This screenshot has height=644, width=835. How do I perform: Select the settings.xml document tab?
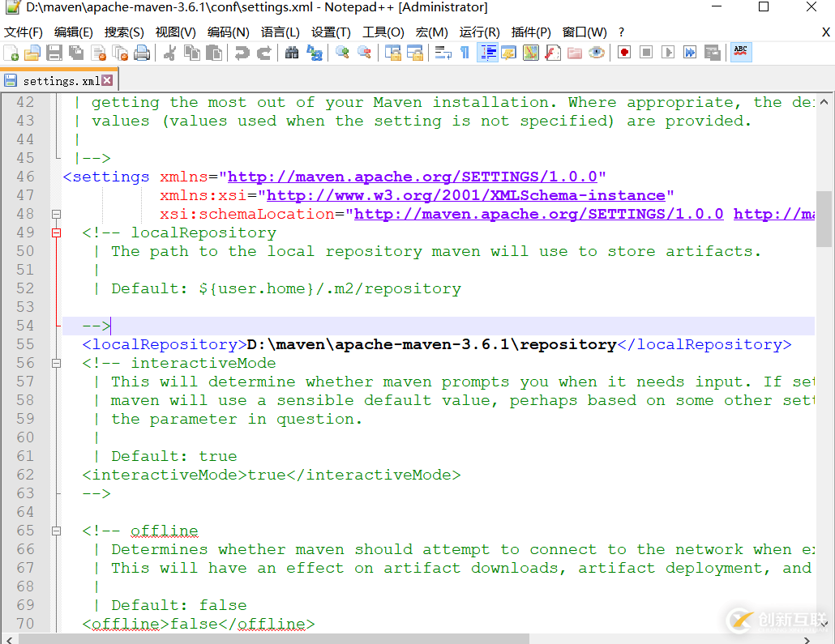click(x=57, y=79)
